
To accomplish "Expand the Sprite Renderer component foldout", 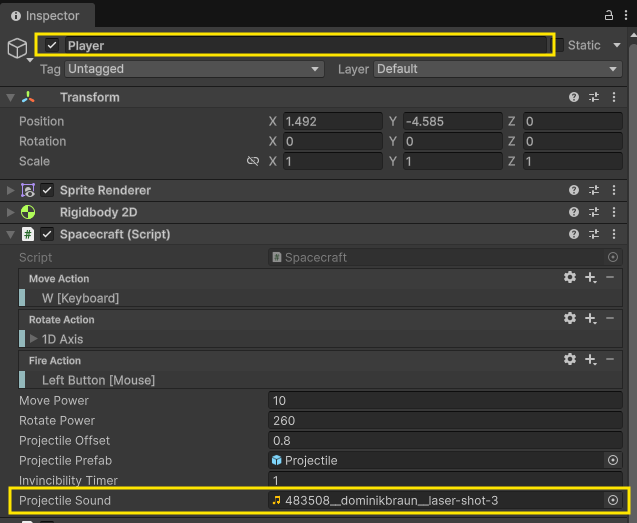I will point(11,190).
